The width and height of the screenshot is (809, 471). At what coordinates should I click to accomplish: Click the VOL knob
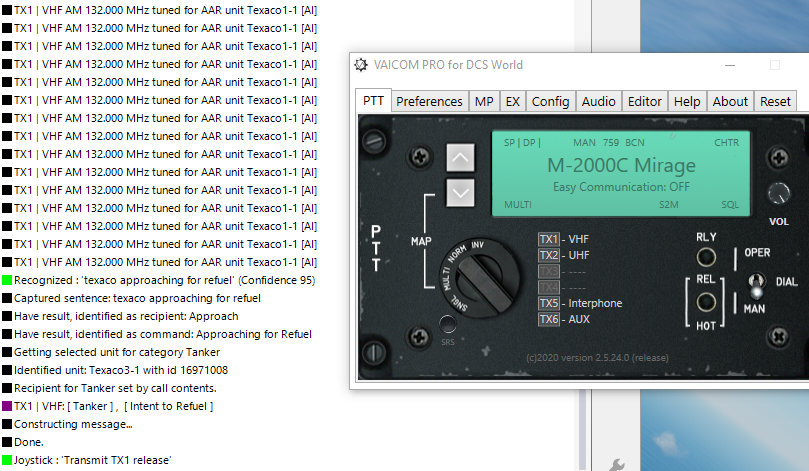pyautogui.click(x=779, y=194)
